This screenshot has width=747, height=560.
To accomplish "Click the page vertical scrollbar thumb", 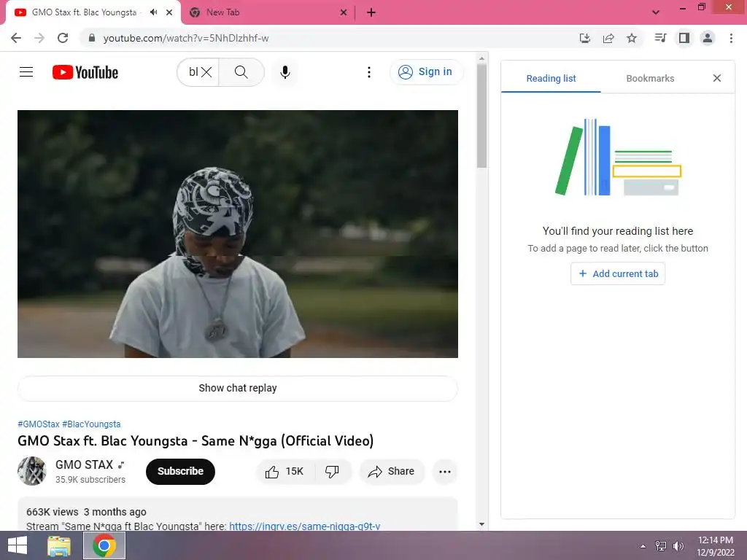I will [x=481, y=116].
